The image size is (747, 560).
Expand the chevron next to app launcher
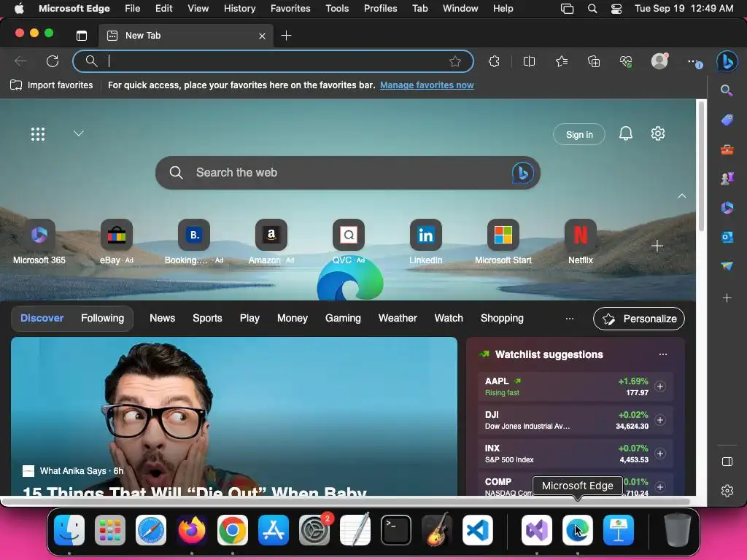pyautogui.click(x=79, y=133)
